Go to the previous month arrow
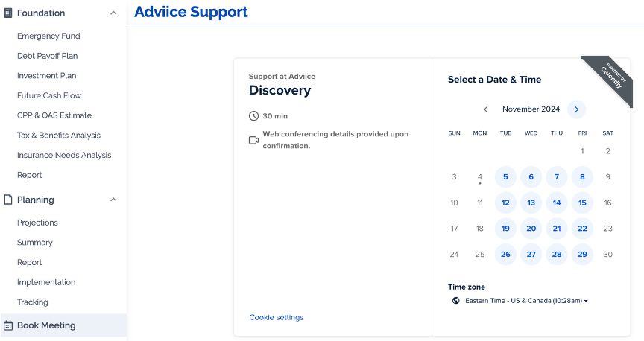This screenshot has width=644, height=341. coord(485,109)
